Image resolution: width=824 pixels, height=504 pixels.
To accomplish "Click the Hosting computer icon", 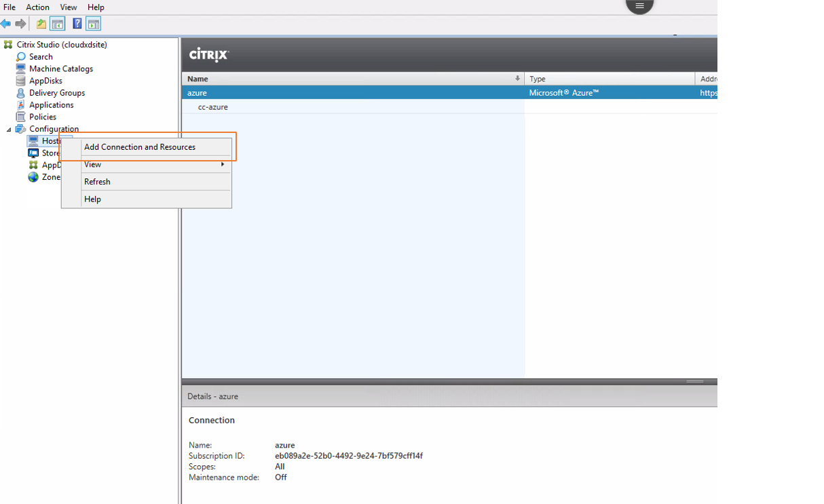I will click(x=33, y=141).
